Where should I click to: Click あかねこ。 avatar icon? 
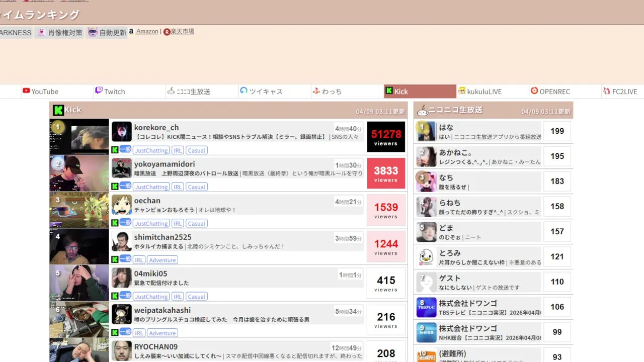426,156
